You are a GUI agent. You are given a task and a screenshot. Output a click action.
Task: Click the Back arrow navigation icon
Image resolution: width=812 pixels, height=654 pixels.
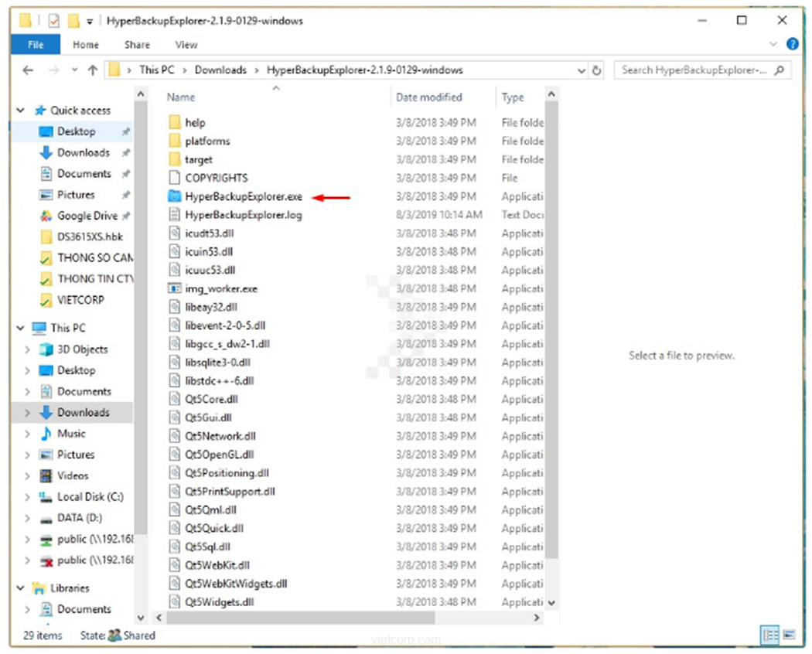[x=29, y=70]
